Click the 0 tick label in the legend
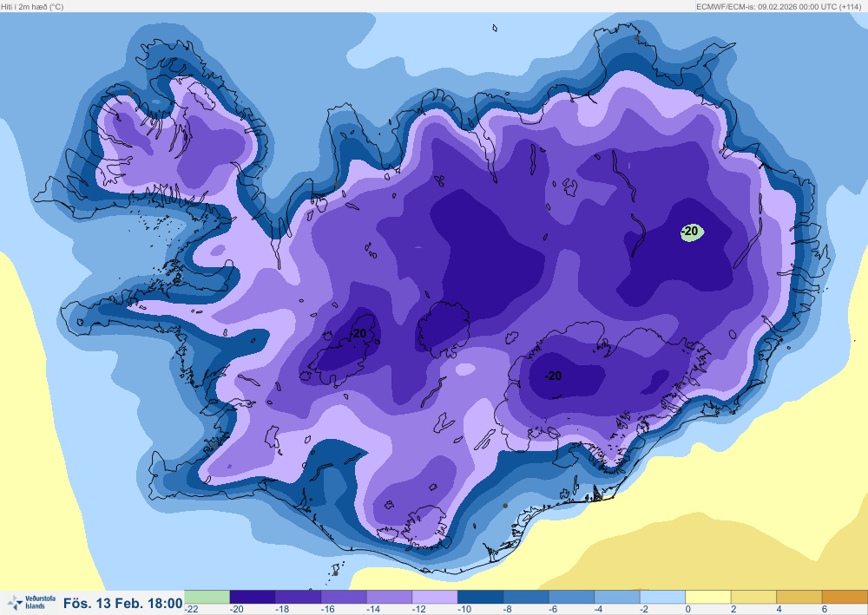The width and height of the screenshot is (868, 615). pyautogui.click(x=688, y=609)
